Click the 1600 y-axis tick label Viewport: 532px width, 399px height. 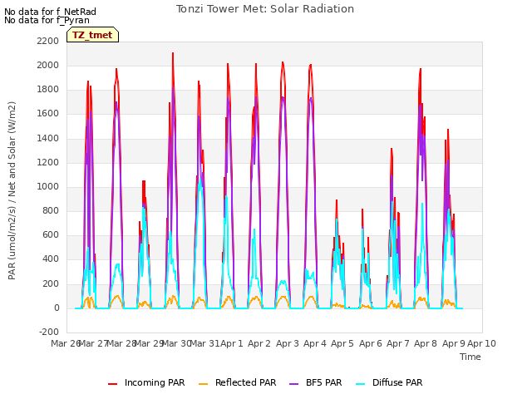tap(48, 114)
